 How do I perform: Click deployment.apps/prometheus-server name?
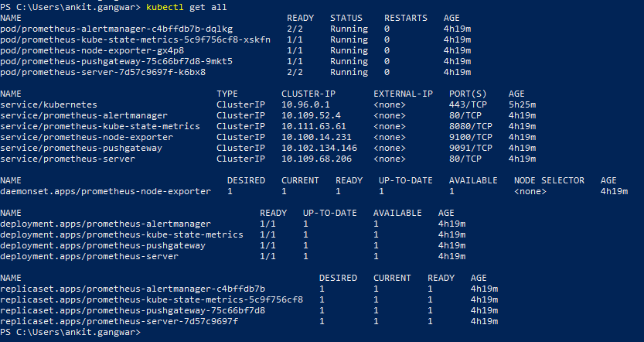tap(90, 256)
